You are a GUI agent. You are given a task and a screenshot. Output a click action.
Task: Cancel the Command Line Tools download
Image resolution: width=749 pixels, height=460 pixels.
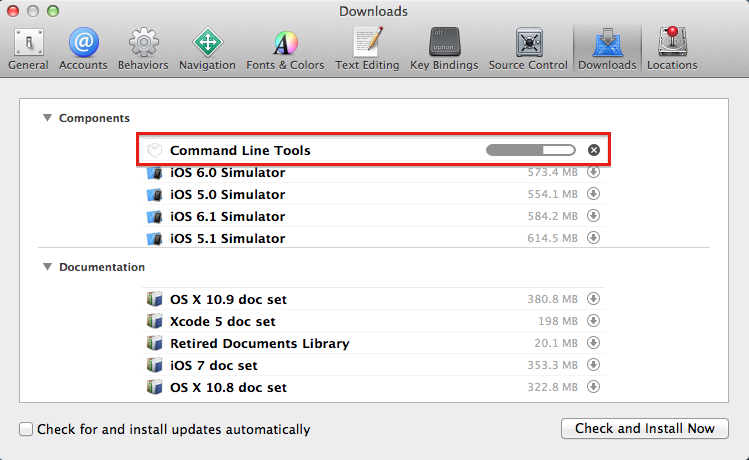(x=594, y=150)
